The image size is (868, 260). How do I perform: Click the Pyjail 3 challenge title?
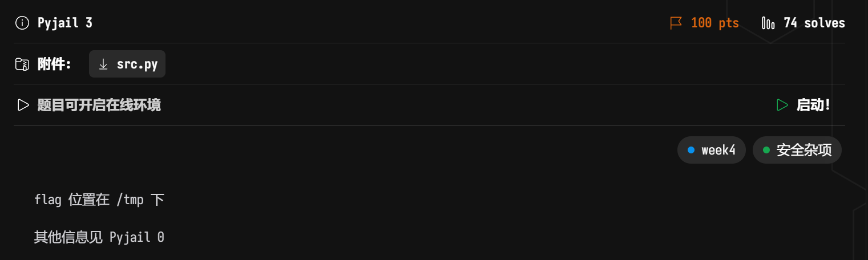pos(65,23)
